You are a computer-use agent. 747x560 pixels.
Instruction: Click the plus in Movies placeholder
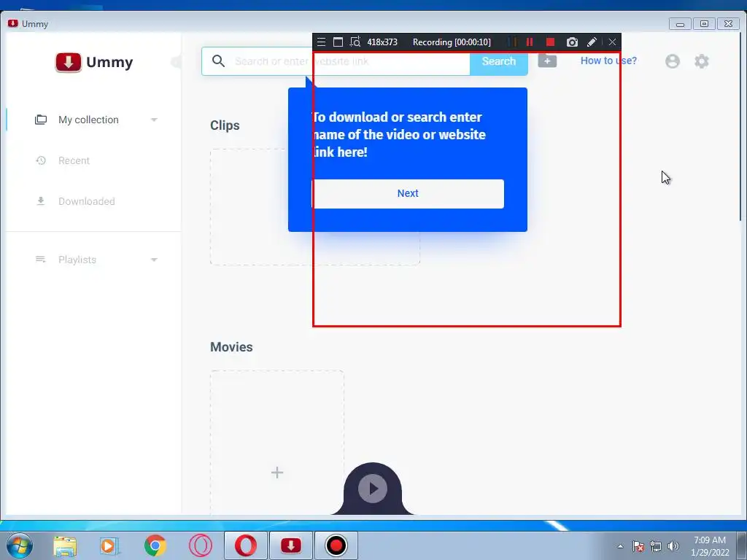pos(276,472)
